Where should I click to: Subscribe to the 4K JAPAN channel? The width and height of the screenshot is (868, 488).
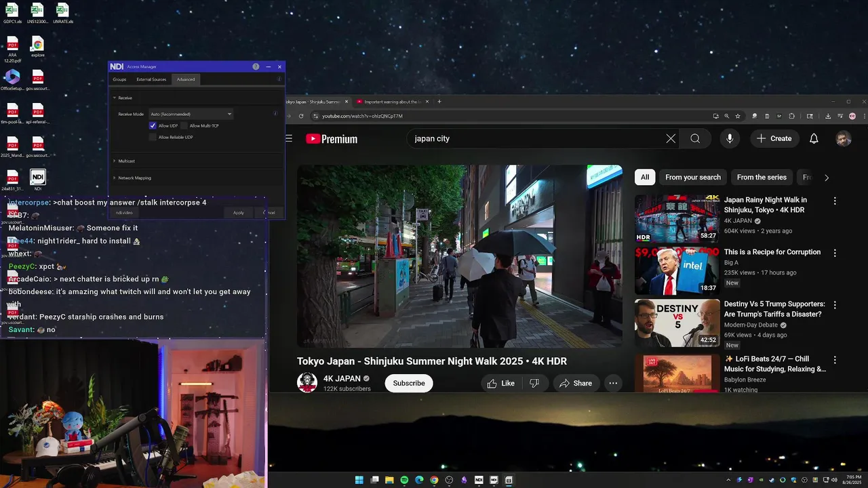click(x=409, y=383)
